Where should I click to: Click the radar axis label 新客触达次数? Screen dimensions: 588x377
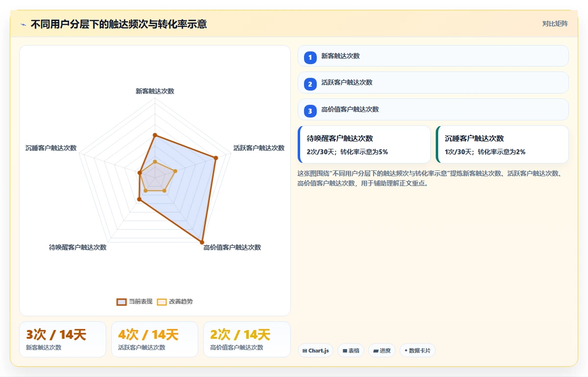click(155, 91)
